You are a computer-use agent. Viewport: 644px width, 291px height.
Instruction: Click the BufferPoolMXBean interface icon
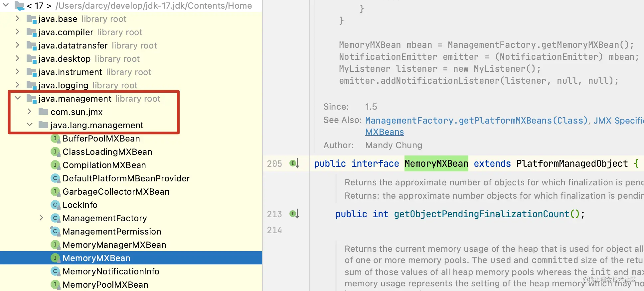55,138
